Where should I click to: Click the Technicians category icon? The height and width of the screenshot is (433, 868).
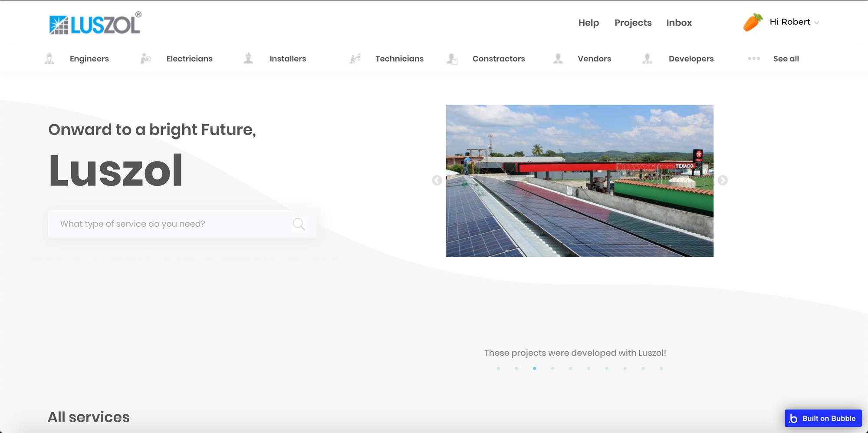pyautogui.click(x=355, y=59)
